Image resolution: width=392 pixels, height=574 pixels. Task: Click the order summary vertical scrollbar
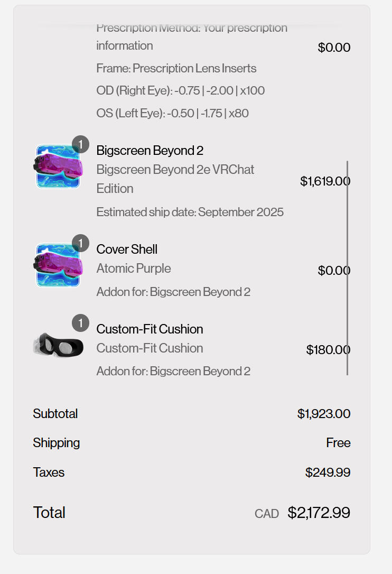(347, 268)
